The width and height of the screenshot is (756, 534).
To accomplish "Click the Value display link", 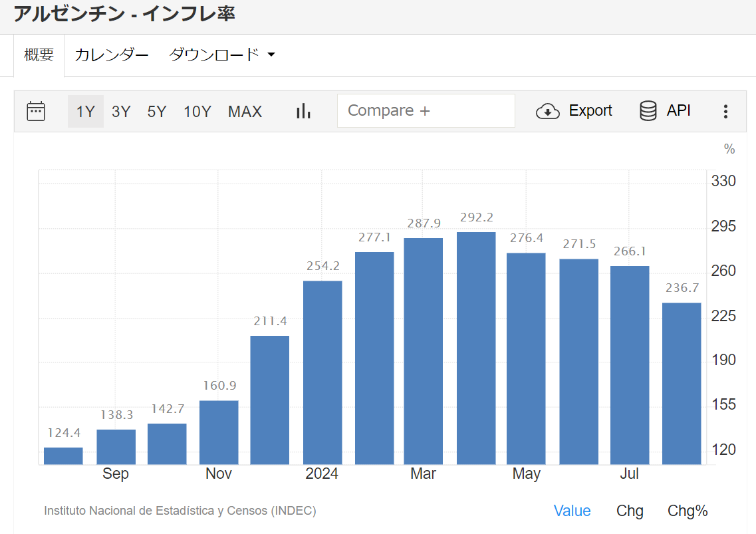I will (572, 511).
